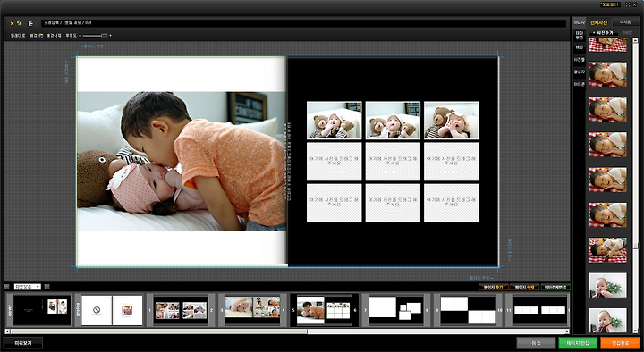
Task: Open the page 11 spread thumbnail
Action: [x=539, y=310]
